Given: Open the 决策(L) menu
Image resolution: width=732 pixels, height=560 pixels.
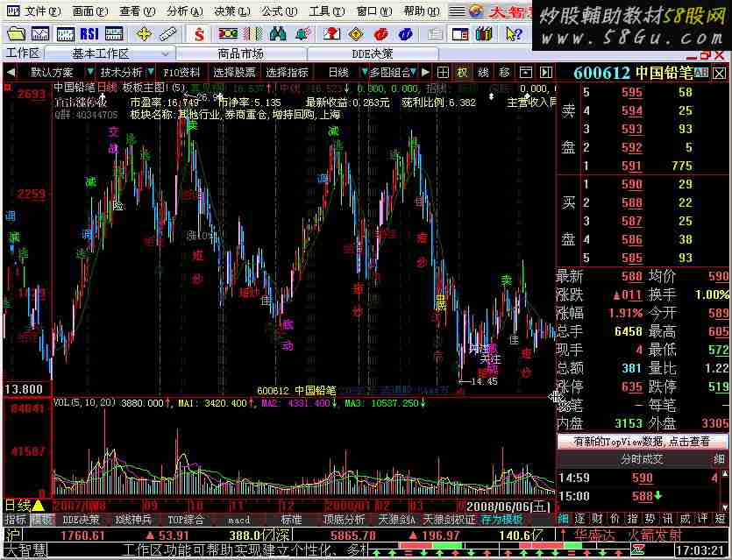Looking at the screenshot, I should coord(232,11).
